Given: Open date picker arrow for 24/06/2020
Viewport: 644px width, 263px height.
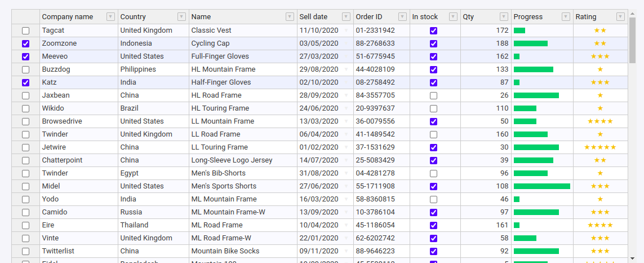Looking at the screenshot, I should click(347, 109).
